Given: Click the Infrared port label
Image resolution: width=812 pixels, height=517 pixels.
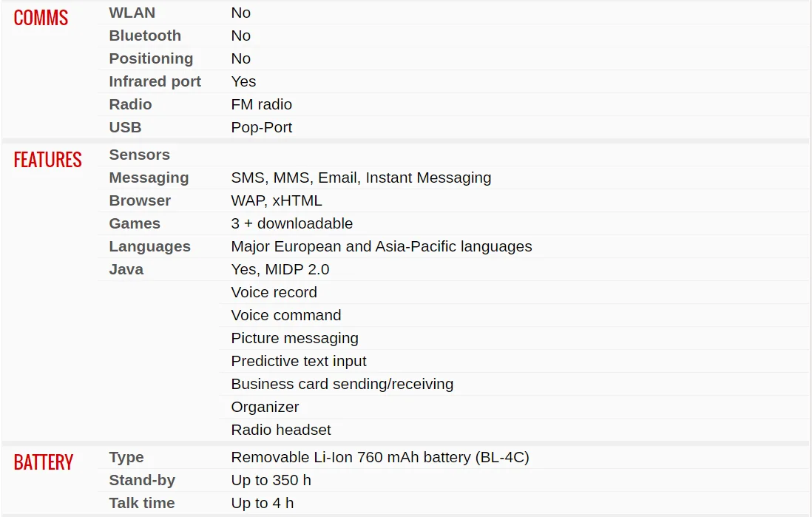Looking at the screenshot, I should pos(155,81).
